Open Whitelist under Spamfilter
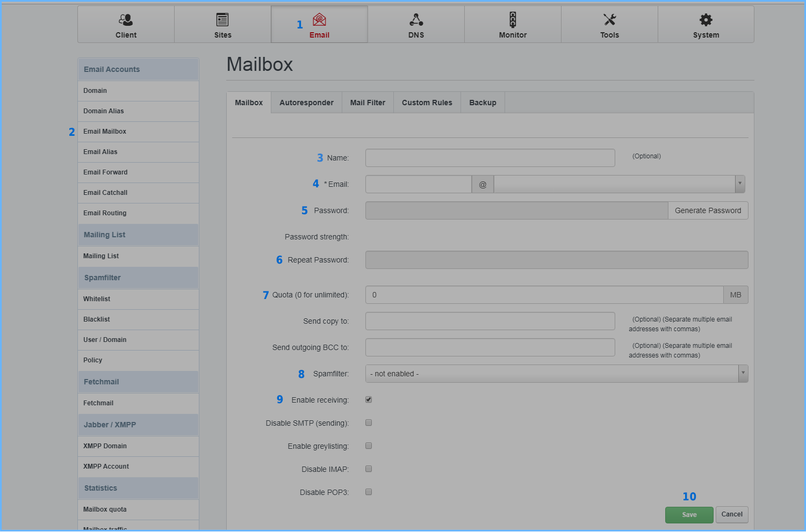The image size is (806, 532). click(x=138, y=299)
